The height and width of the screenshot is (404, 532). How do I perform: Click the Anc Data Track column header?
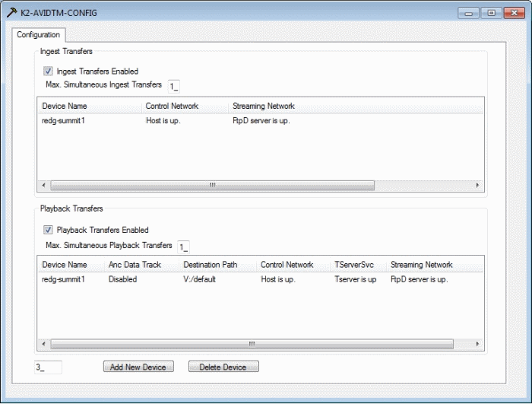tap(133, 265)
